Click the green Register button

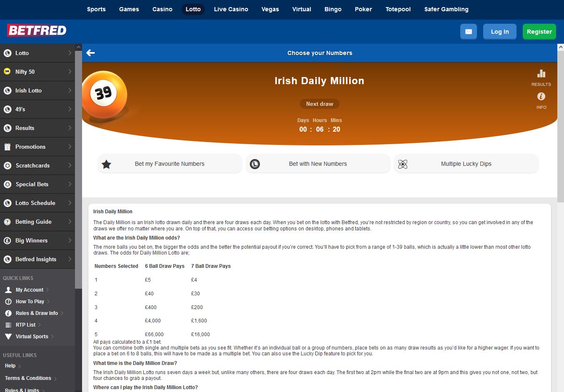[539, 32]
